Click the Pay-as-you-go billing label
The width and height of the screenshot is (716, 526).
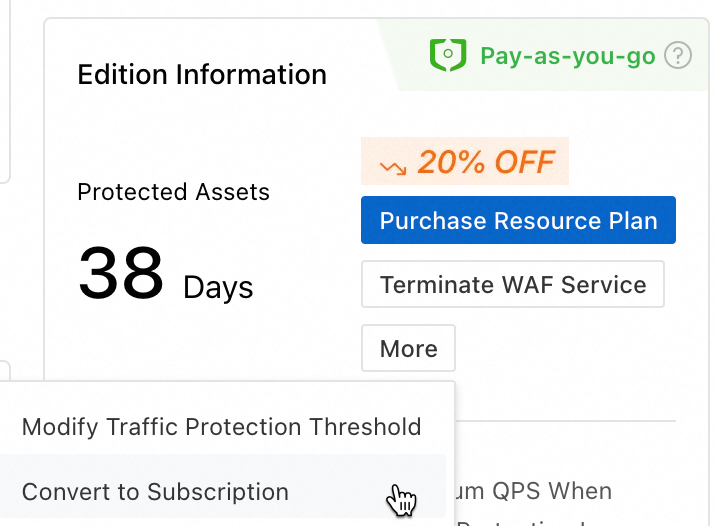(x=568, y=55)
